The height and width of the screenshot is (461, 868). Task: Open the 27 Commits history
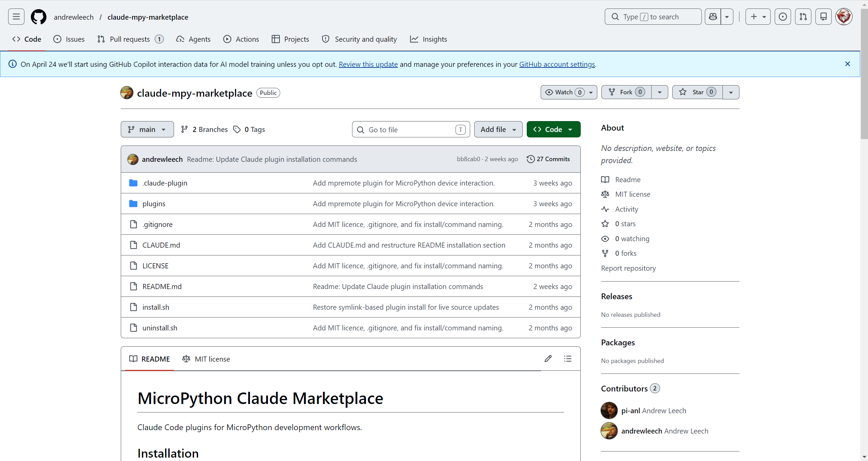[x=548, y=159]
